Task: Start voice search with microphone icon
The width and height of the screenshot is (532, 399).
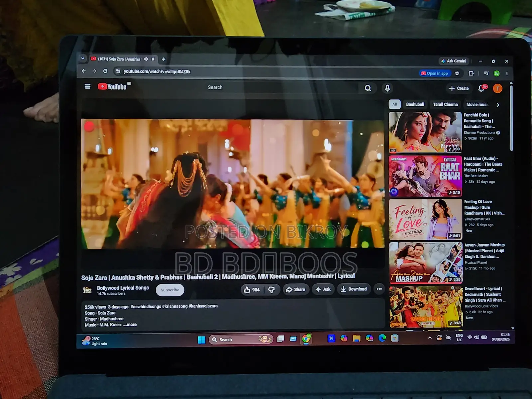Action: click(x=387, y=88)
